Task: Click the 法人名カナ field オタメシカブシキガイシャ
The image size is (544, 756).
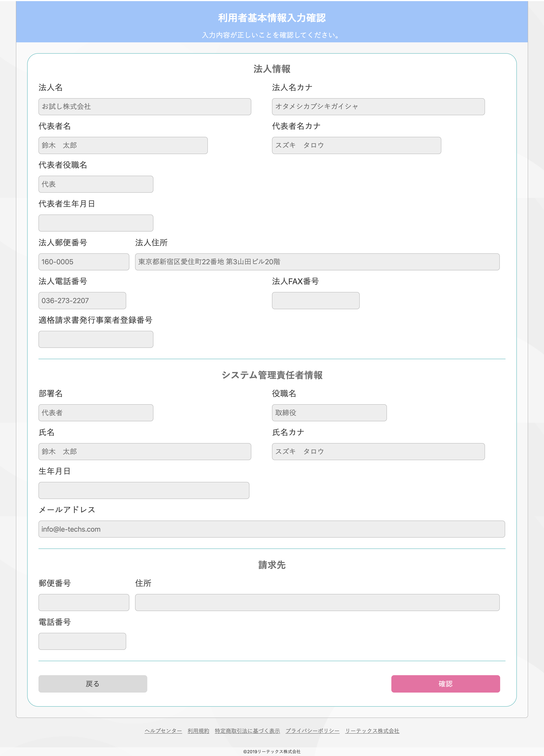Action: click(x=378, y=107)
